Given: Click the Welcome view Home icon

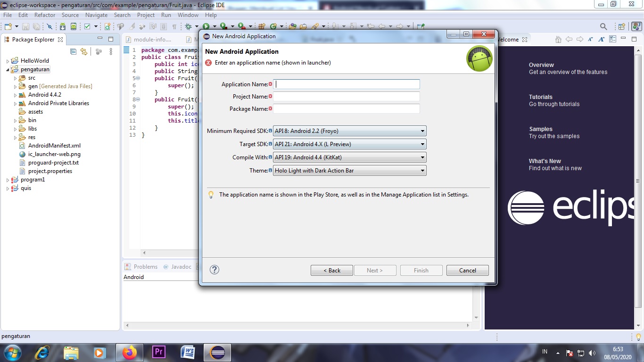Looking at the screenshot, I should pyautogui.click(x=558, y=39).
